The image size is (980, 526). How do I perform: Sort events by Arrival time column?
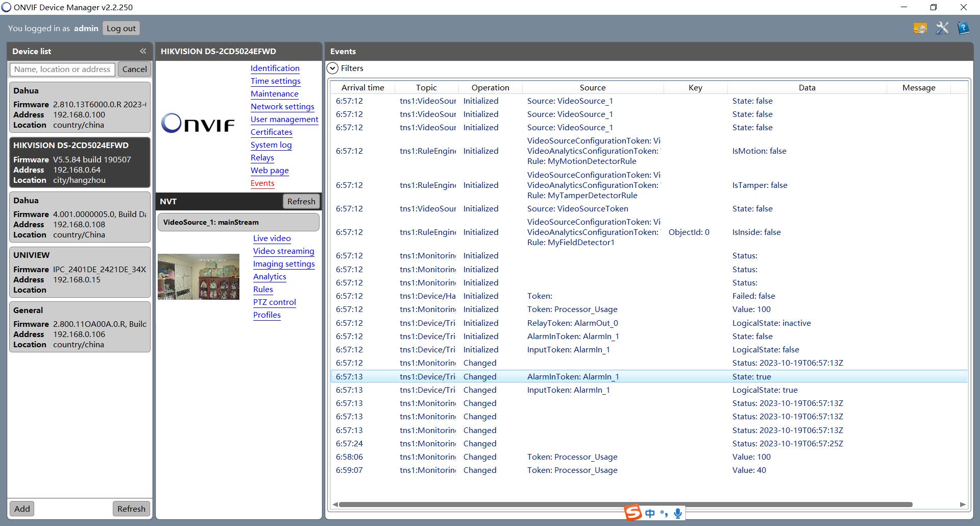pyautogui.click(x=362, y=87)
